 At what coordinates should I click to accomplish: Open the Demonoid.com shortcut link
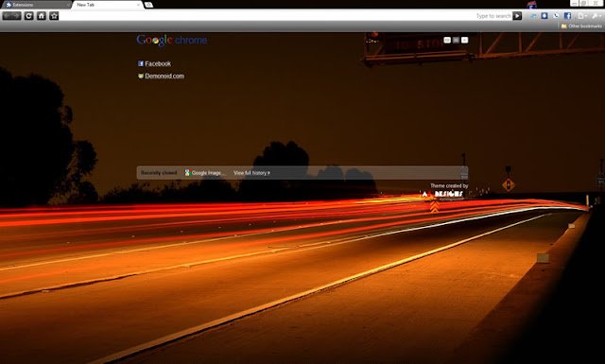click(161, 76)
